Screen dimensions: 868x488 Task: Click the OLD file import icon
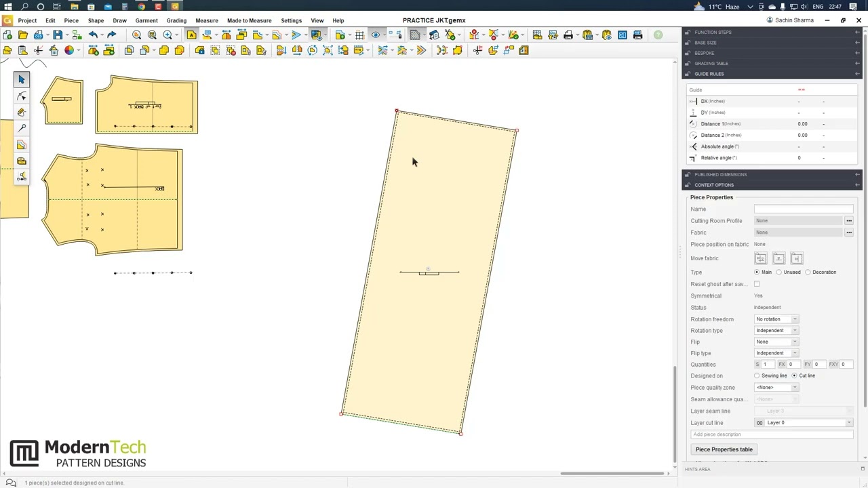(x=39, y=35)
